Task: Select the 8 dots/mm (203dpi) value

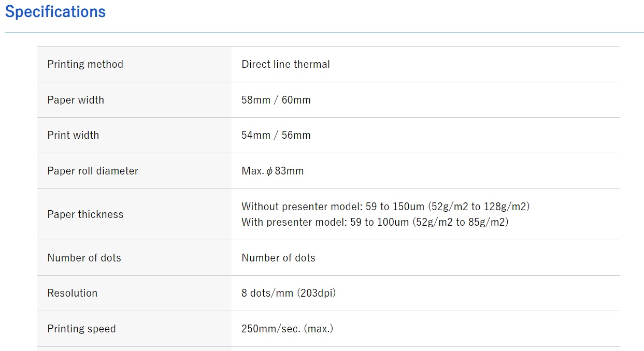Action: (289, 293)
